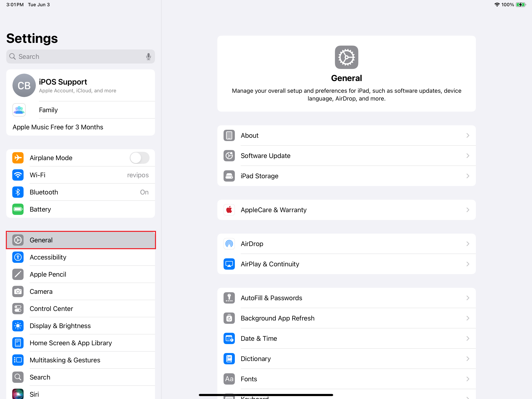Tap the Software Update gear icon

229,156
